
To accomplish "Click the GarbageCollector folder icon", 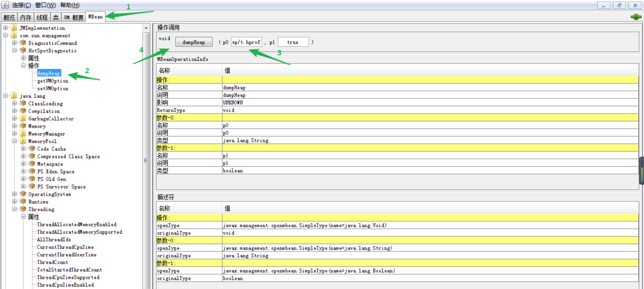I will click(23, 119).
